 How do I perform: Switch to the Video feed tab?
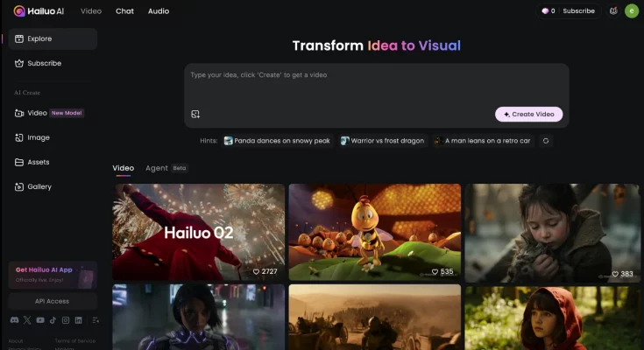coord(124,168)
